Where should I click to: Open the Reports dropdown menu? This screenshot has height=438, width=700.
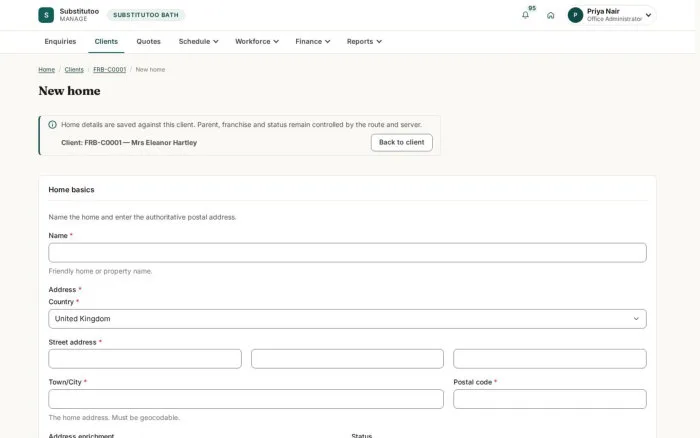364,42
